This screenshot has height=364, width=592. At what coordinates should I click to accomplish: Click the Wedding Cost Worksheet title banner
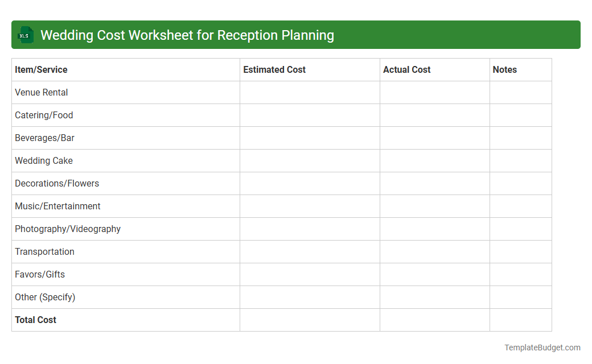(x=188, y=35)
